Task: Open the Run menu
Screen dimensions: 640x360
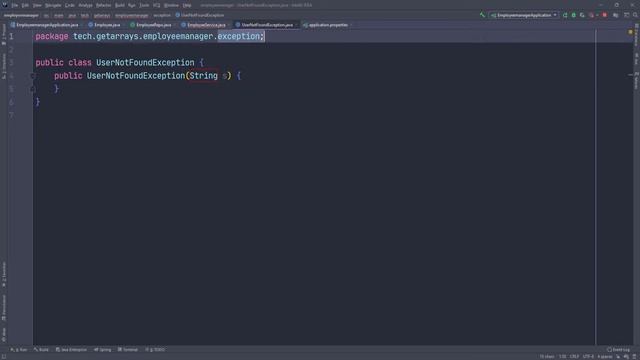Action: (132, 5)
